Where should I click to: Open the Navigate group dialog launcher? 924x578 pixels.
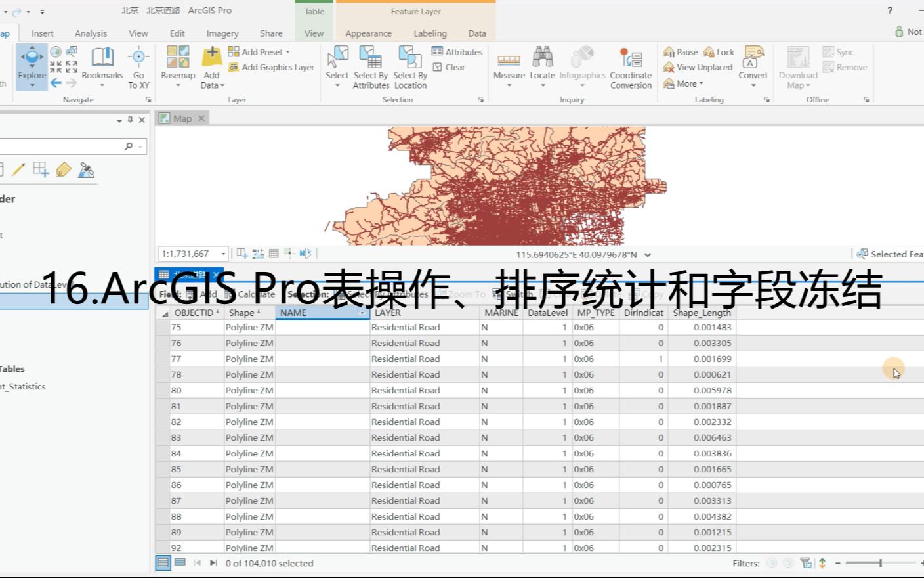coord(148,100)
